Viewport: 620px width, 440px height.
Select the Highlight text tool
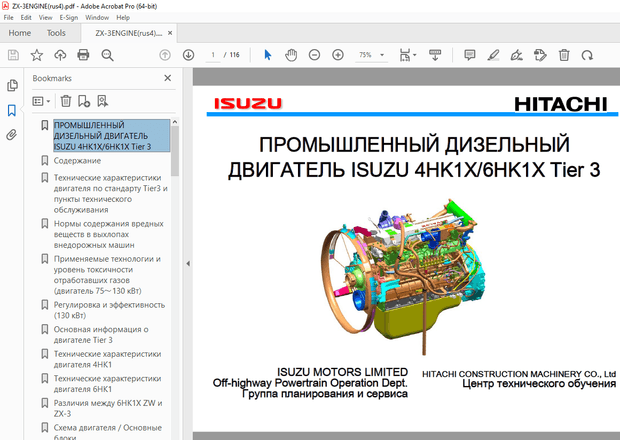click(493, 55)
